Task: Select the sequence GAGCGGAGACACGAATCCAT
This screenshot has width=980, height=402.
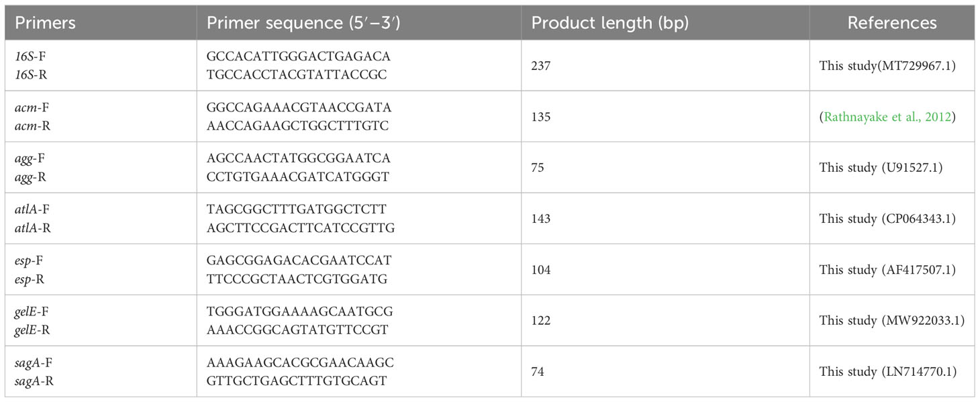Action: point(299,260)
